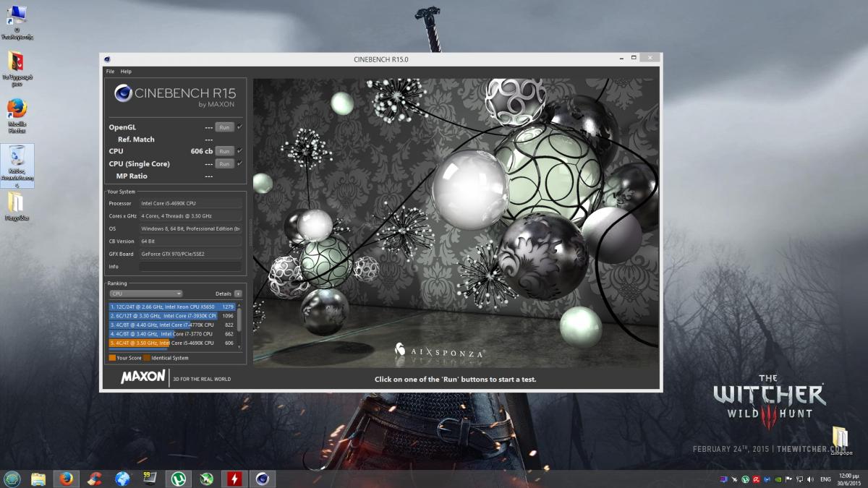The width and height of the screenshot is (868, 488).
Task: Click the CPU score 606 cb
Action: click(202, 151)
